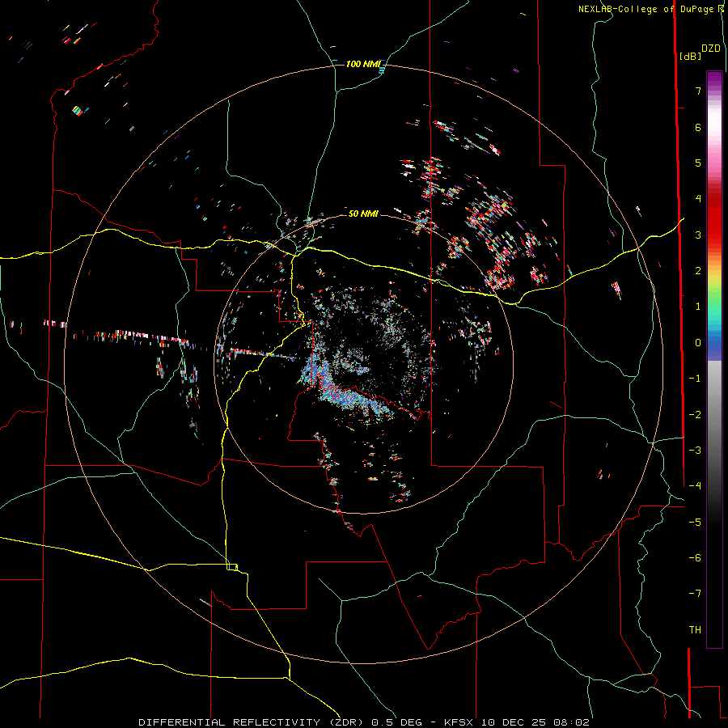The image size is (728, 728).
Task: Select the -4 dB tick label
Action: point(695,486)
